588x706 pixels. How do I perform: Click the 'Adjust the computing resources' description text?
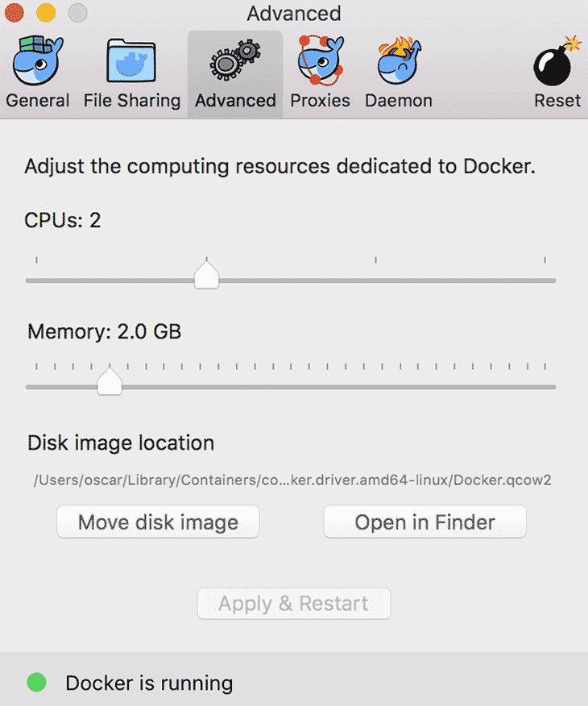280,167
